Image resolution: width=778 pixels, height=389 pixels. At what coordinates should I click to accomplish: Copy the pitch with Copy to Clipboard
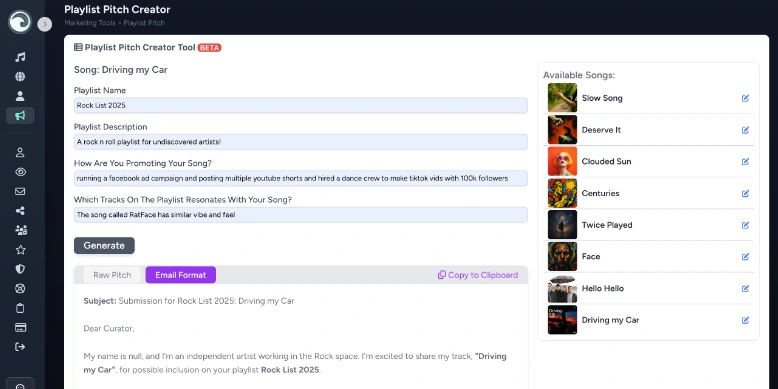coord(478,275)
